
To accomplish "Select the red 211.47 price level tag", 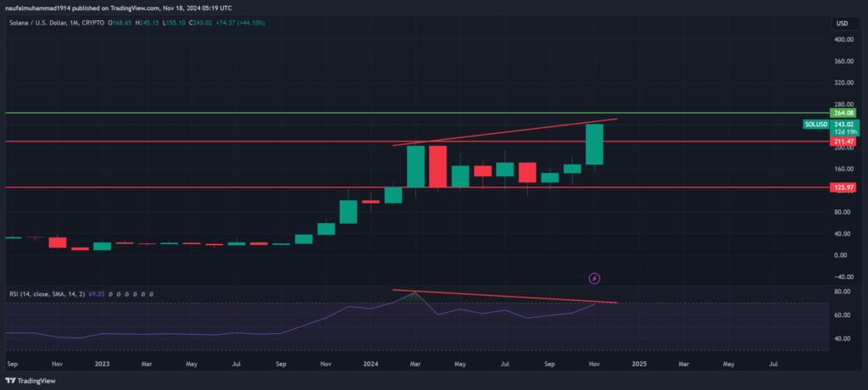I will [x=843, y=141].
